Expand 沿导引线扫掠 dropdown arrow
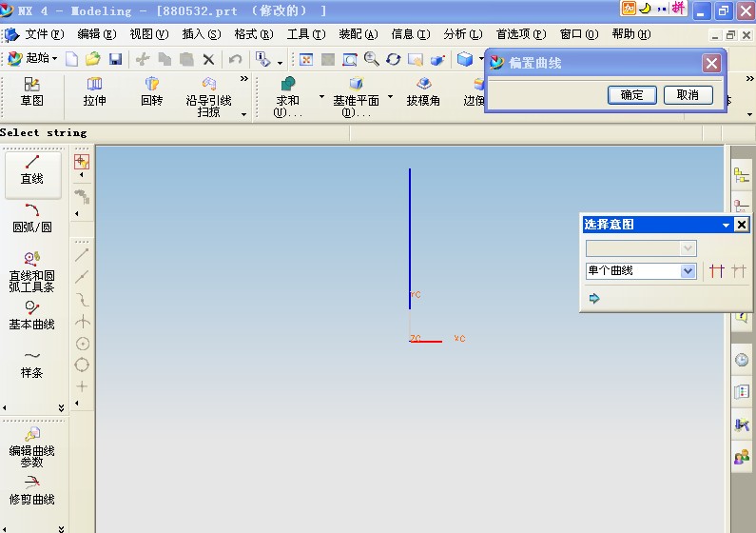Viewport: 756px width, 533px height. pyautogui.click(x=244, y=114)
